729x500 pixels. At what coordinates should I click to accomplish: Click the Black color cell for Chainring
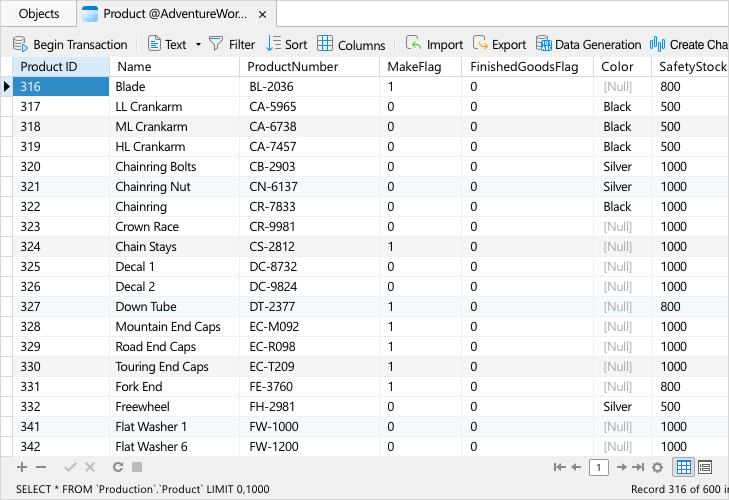(623, 207)
